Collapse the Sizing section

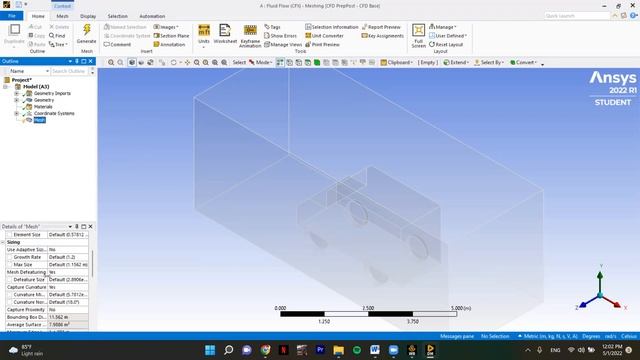point(3,242)
